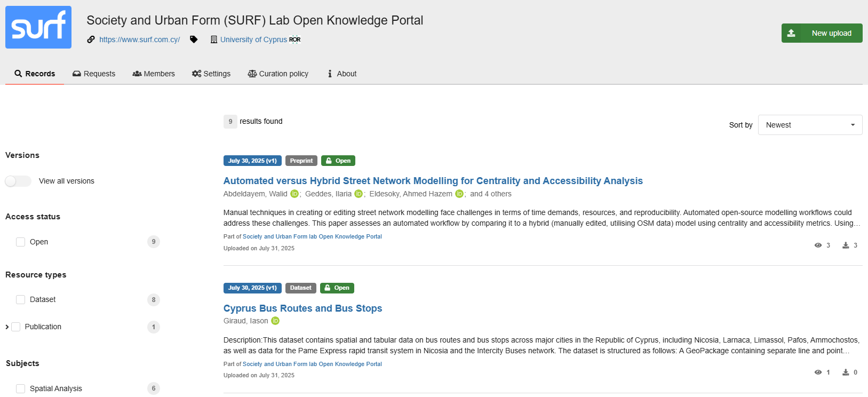Expand the Publication resource type chevron
868x397 pixels.
pyautogui.click(x=7, y=327)
